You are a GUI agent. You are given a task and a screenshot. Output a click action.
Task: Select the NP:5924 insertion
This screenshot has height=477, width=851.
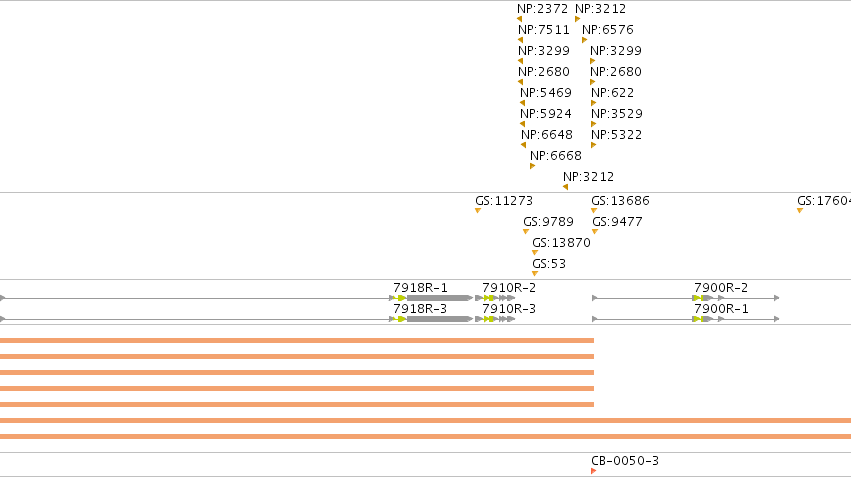pos(522,124)
